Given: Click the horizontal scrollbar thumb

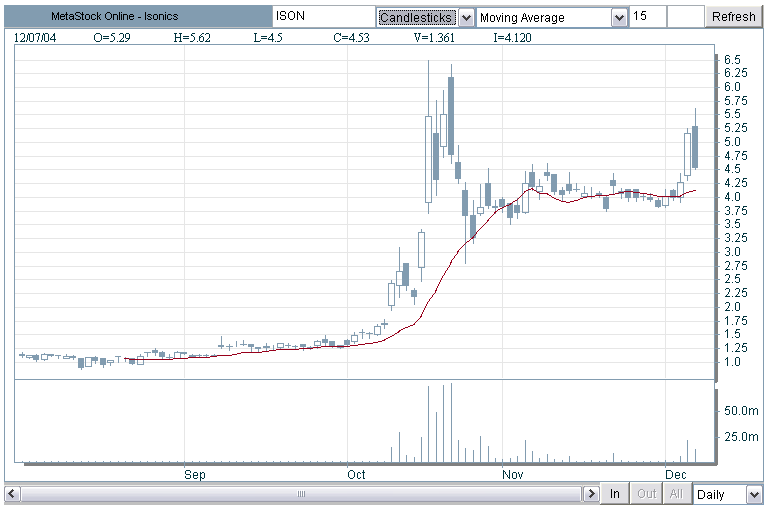Looking at the screenshot, I should point(300,494).
